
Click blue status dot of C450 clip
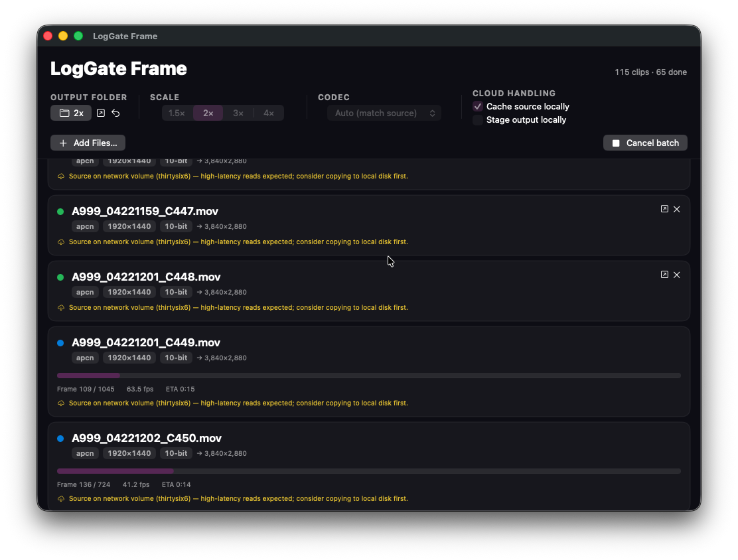click(x=60, y=439)
